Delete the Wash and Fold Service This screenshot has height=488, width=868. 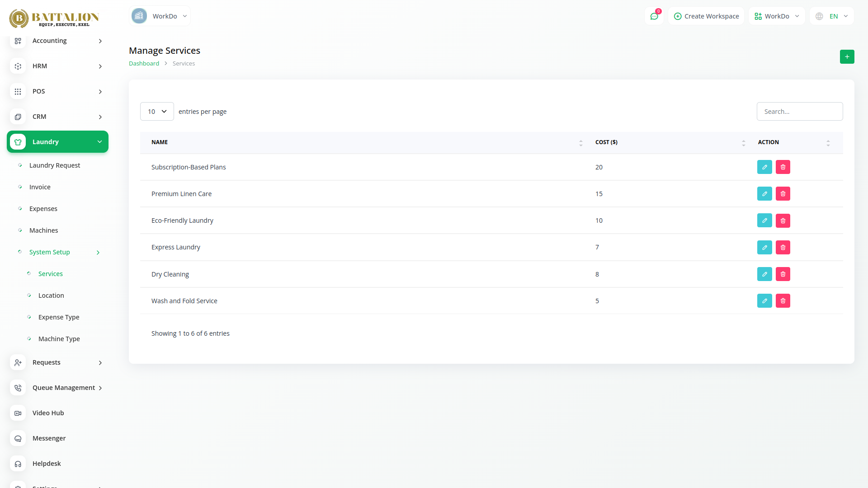(x=783, y=301)
